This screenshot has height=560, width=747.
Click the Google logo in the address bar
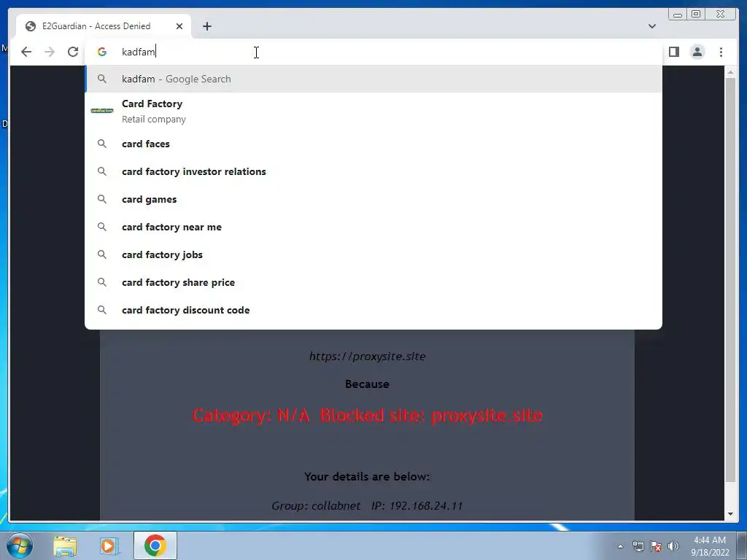(102, 52)
